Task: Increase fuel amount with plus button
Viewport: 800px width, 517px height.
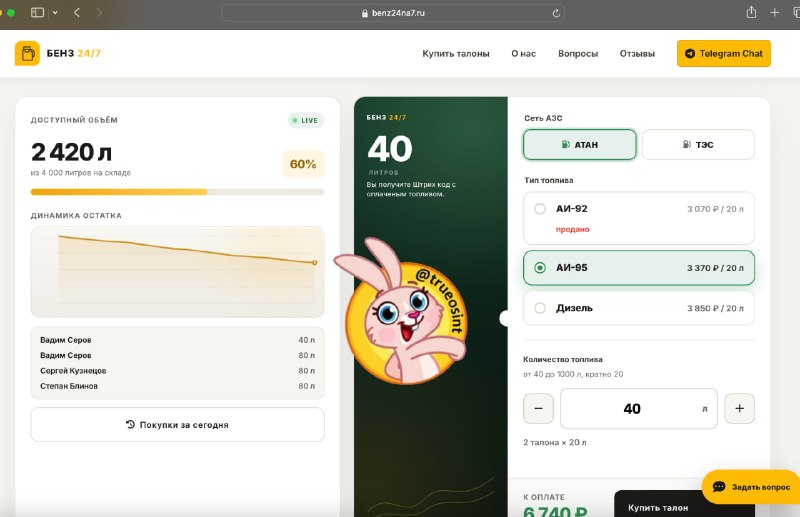Action: [x=739, y=408]
